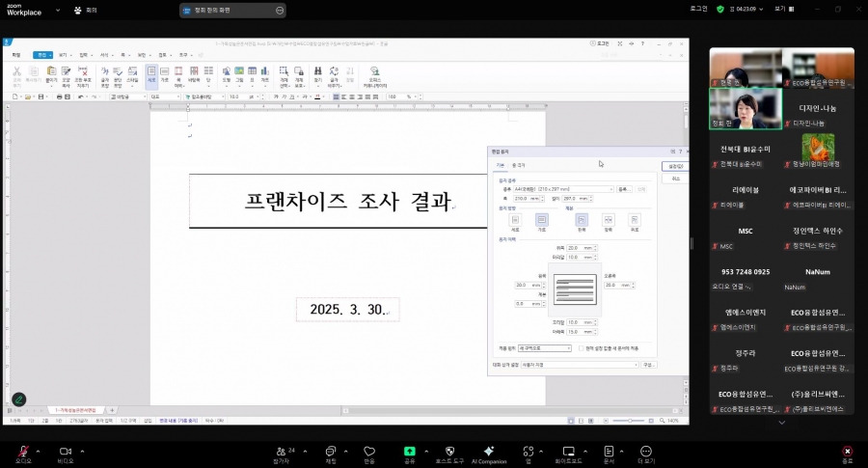Unmute the Zoom 오디오 microphone
Image resolution: width=868 pixels, height=468 pixels.
23,454
